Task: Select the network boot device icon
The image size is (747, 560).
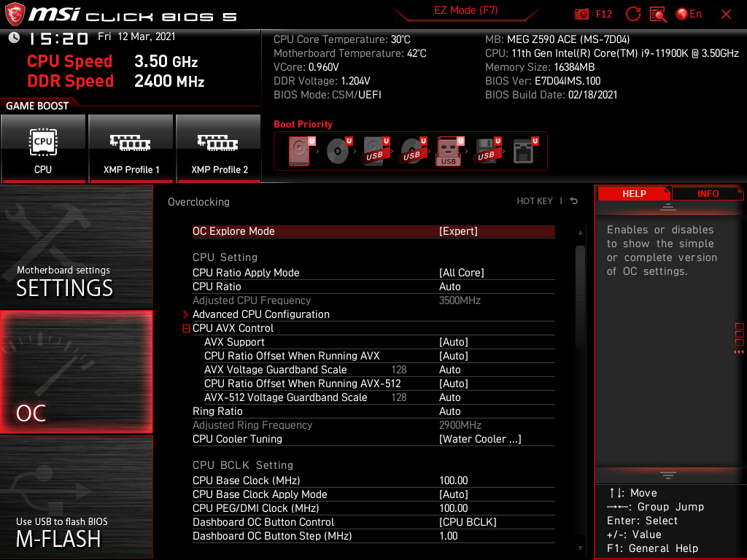Action: (525, 150)
